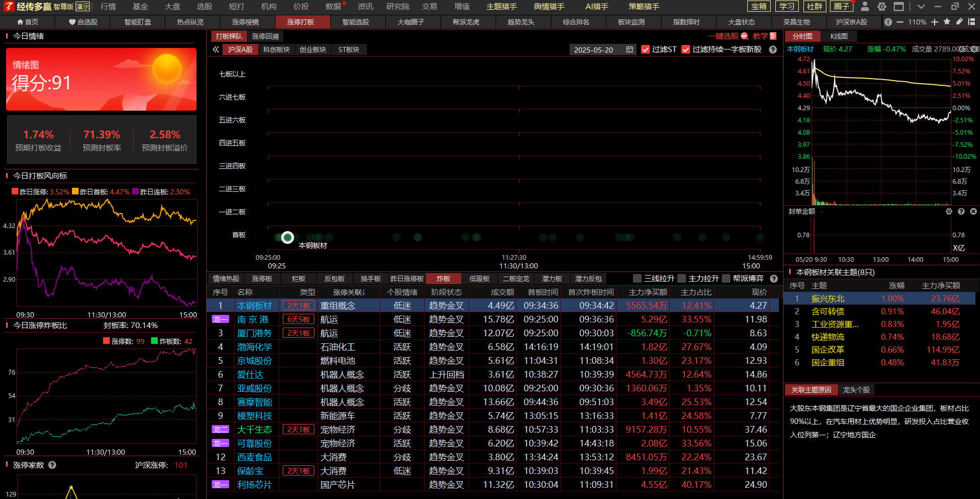The height and width of the screenshot is (499, 980).
Task: Click the 龙一 badge on 可靠股份 row
Action: click(220, 443)
